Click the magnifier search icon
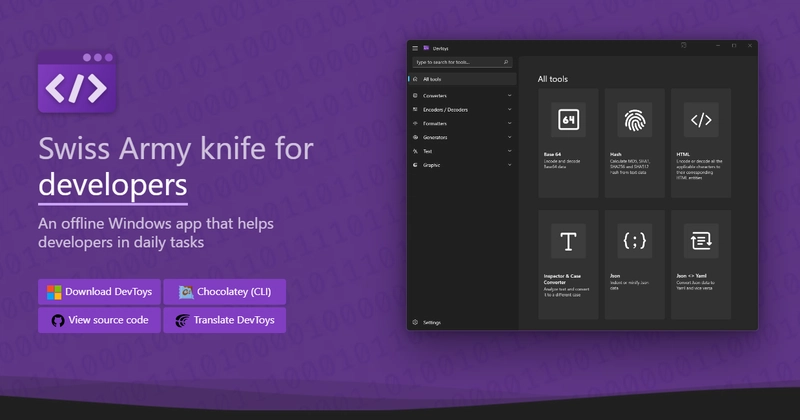Image resolution: width=800 pixels, height=420 pixels. [x=506, y=62]
